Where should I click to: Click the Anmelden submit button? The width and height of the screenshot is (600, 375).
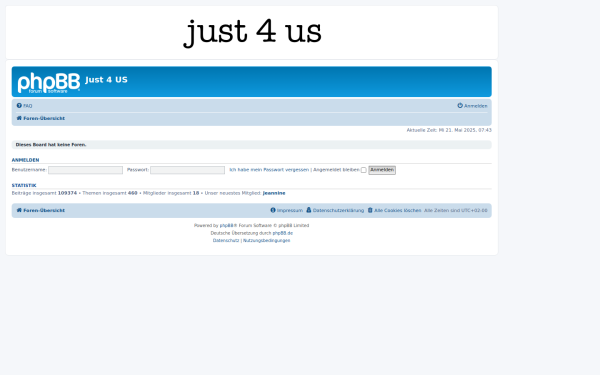(382, 170)
